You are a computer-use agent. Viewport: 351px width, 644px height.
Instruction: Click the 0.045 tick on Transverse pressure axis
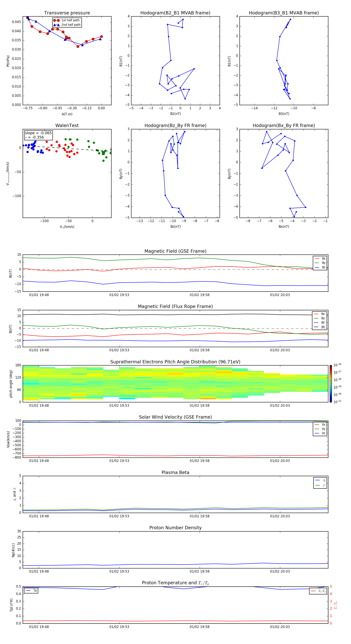pos(16,22)
